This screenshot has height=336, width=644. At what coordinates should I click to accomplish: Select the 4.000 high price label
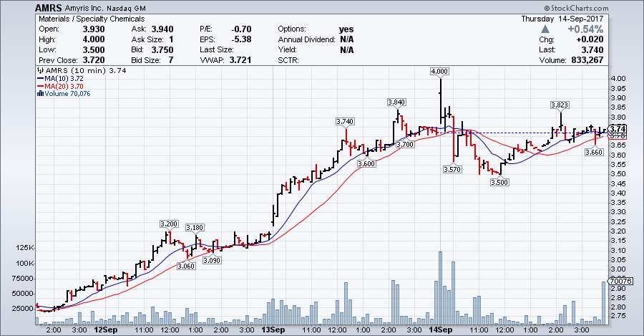pyautogui.click(x=439, y=72)
